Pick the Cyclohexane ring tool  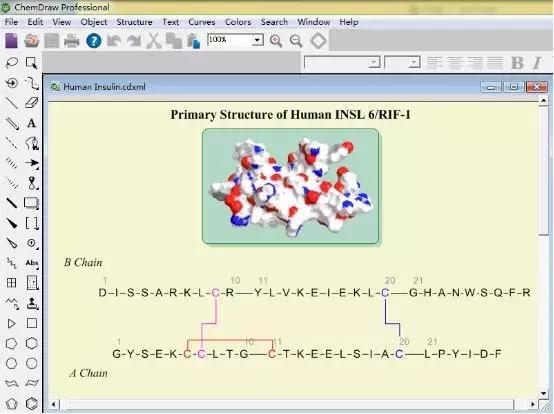31,343
